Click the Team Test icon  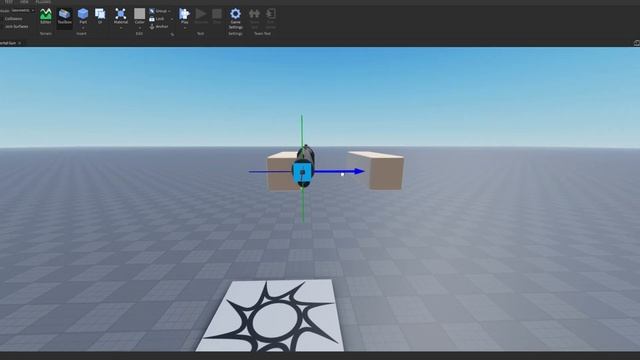click(254, 17)
